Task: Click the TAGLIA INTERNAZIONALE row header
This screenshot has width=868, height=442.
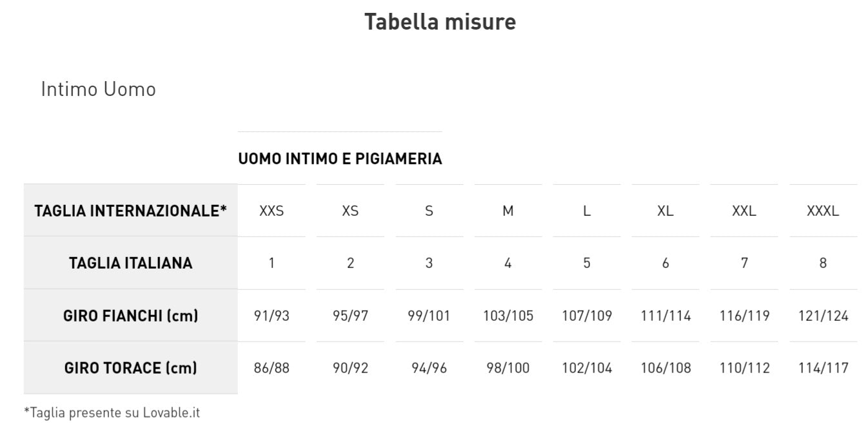Action: (130, 211)
